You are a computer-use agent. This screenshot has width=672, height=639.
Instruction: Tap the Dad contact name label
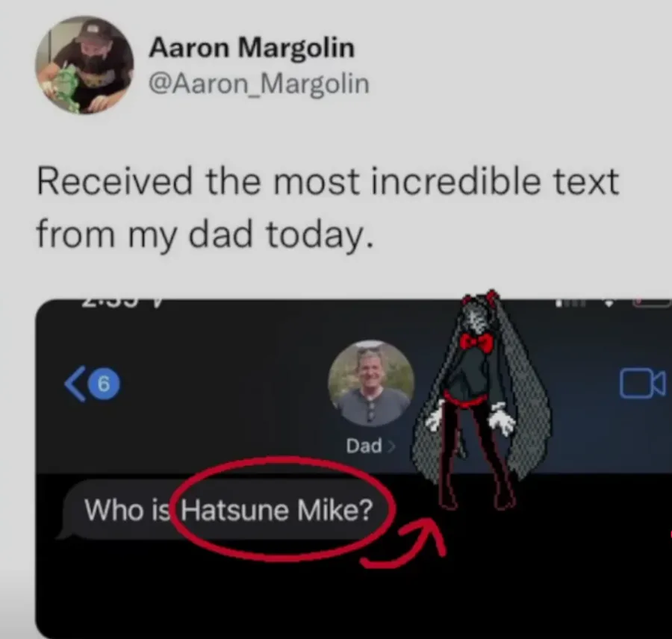point(364,446)
